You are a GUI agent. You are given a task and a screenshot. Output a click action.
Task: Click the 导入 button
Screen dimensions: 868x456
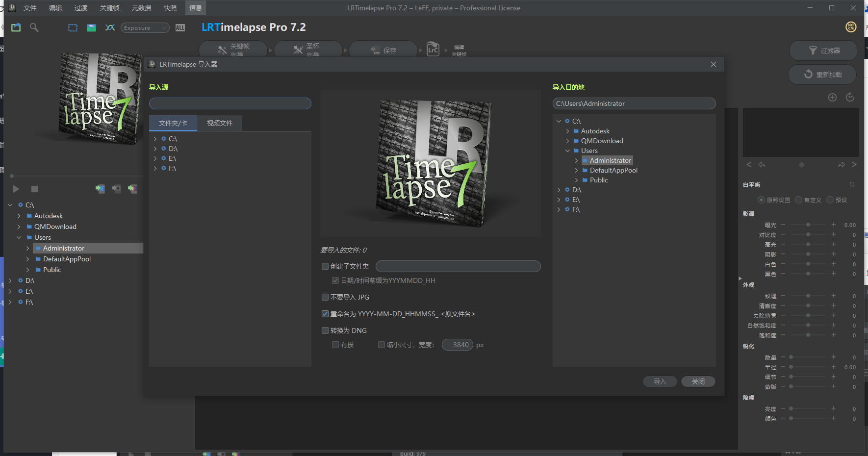click(x=660, y=381)
